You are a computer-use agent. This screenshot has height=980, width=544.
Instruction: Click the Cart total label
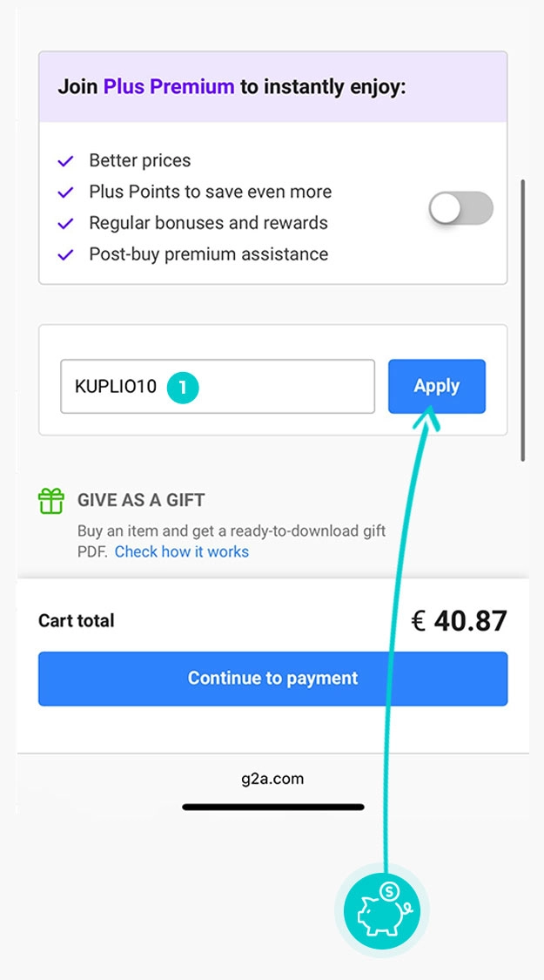[77, 621]
